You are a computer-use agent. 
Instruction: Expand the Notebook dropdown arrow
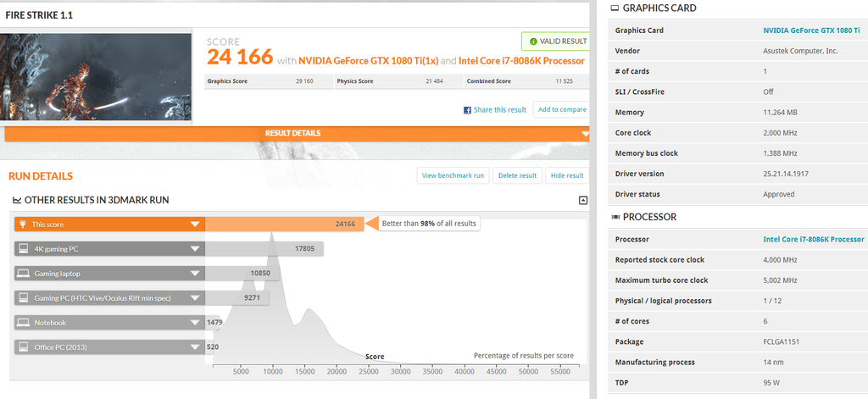(195, 323)
